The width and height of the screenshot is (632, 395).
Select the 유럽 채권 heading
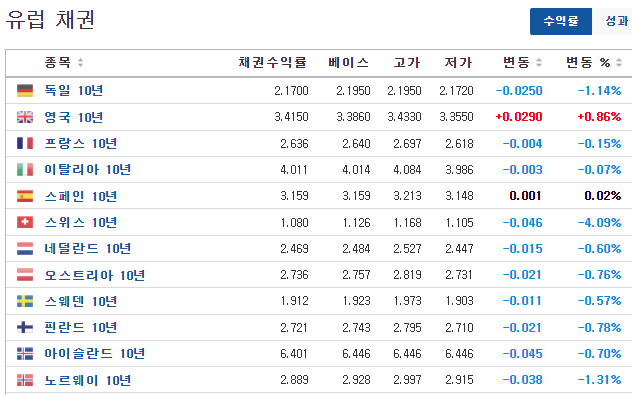tap(50, 19)
